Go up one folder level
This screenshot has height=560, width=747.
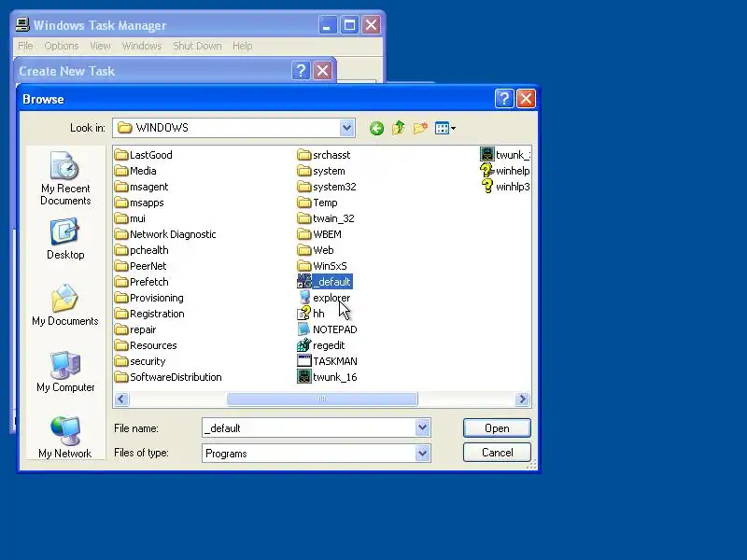[x=399, y=128]
